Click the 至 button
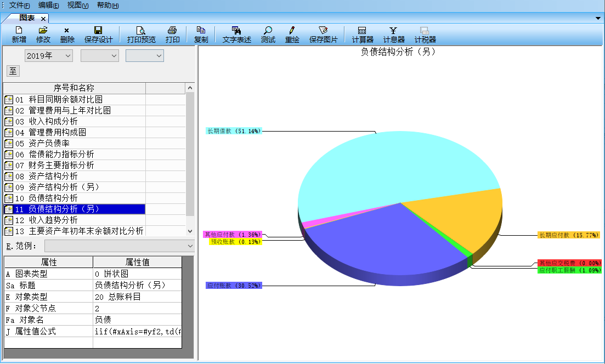Image resolution: width=605 pixels, height=364 pixels. tap(13, 71)
